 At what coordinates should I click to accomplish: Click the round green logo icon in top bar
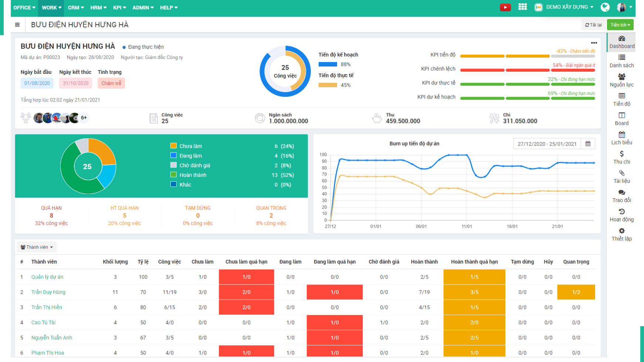[x=605, y=7]
